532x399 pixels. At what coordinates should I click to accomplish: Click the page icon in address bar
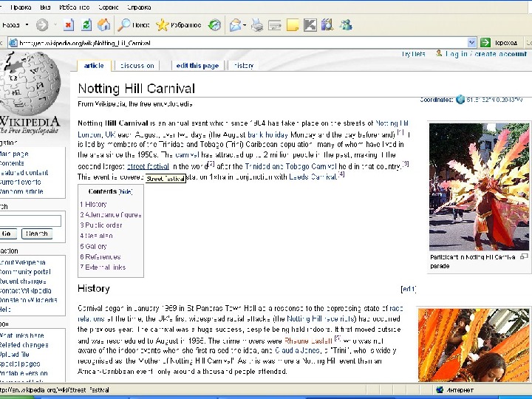13,43
